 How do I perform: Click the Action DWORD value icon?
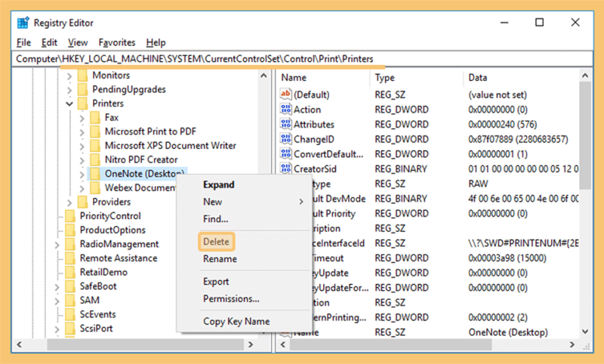click(x=285, y=109)
